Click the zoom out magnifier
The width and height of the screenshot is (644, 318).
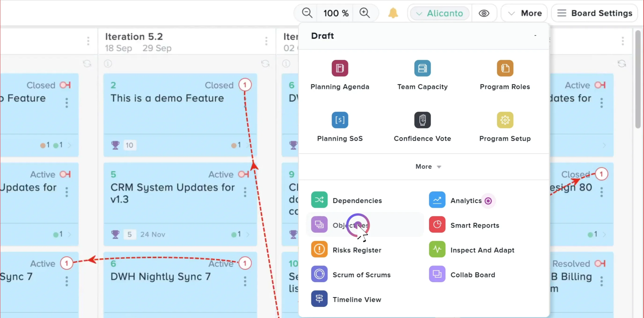307,13
